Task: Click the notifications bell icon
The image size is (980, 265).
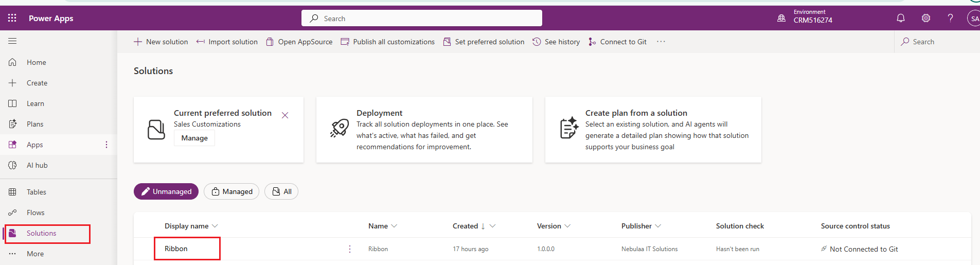Action: point(901,18)
